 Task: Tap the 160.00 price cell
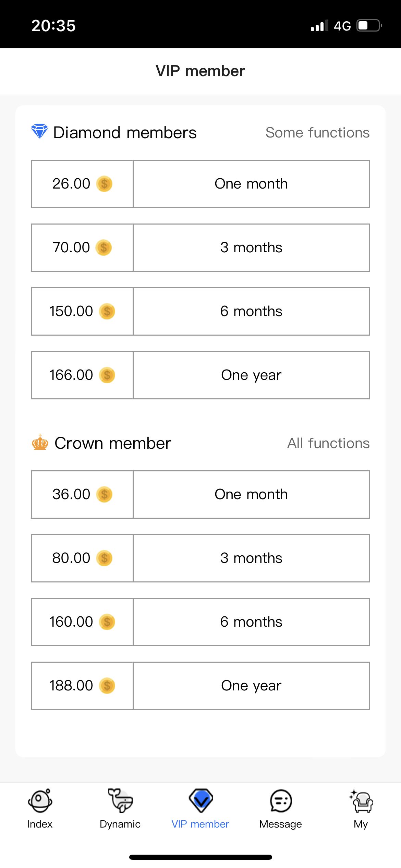coord(82,622)
